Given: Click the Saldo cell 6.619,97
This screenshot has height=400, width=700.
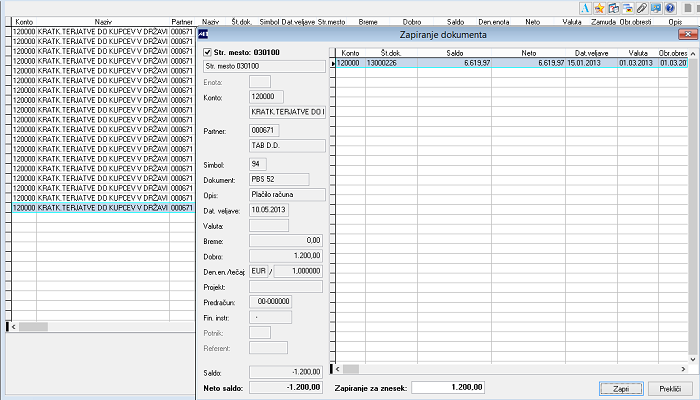Looking at the screenshot, I should (454, 63).
